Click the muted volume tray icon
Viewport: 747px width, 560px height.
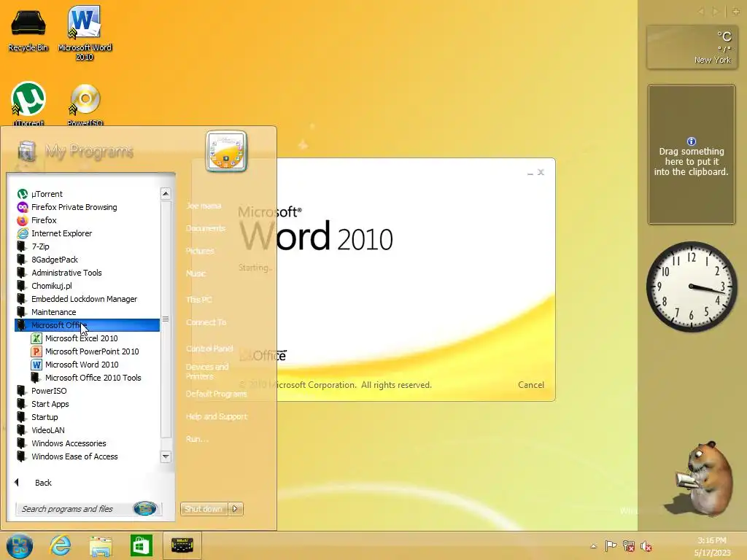(x=646, y=546)
